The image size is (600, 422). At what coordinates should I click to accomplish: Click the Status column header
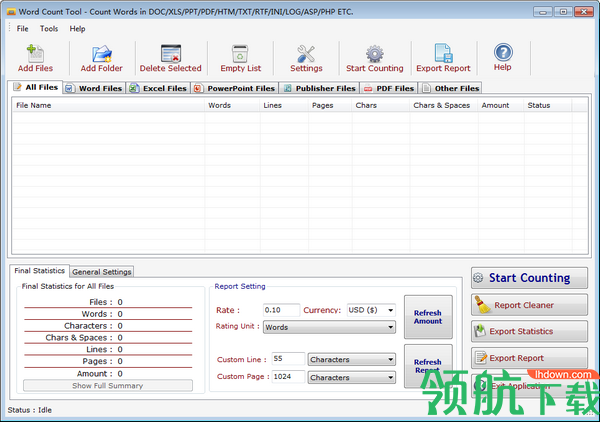[x=548, y=105]
